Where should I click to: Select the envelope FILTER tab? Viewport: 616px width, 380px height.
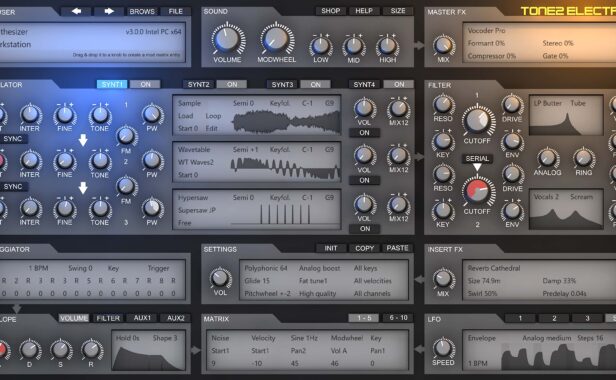pyautogui.click(x=108, y=318)
